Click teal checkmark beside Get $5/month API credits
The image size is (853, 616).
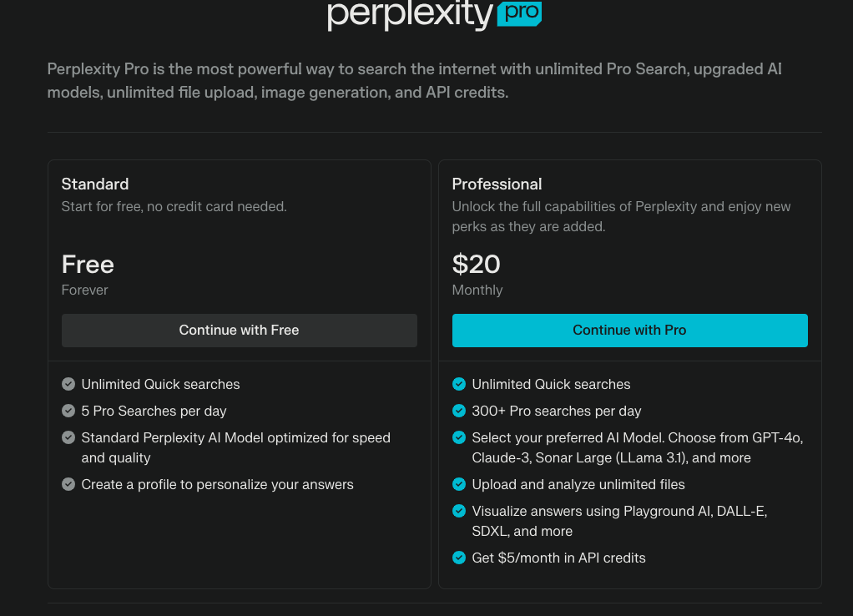[x=458, y=558]
